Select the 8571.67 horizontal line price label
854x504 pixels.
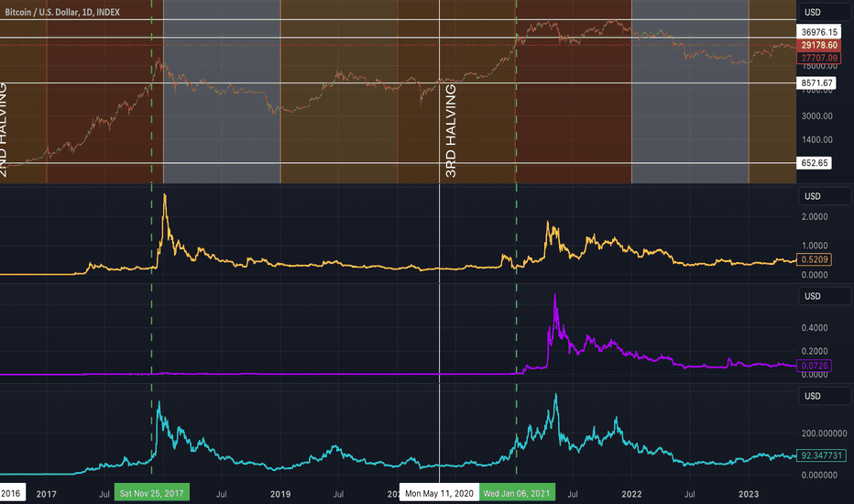point(816,82)
